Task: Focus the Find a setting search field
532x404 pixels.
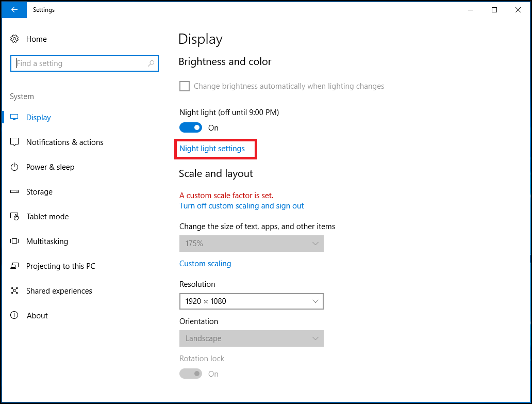Action: pyautogui.click(x=85, y=63)
